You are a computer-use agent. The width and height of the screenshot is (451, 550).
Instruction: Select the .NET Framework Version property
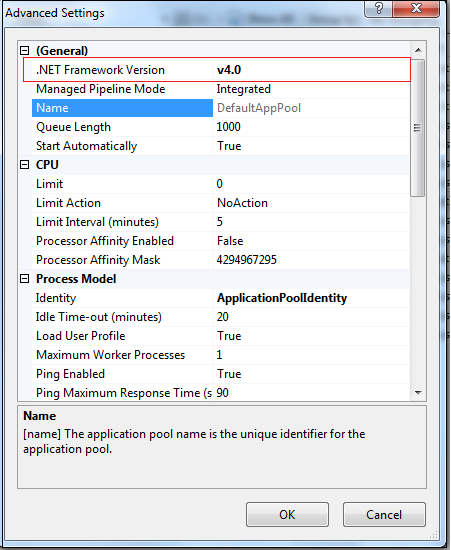(122, 70)
